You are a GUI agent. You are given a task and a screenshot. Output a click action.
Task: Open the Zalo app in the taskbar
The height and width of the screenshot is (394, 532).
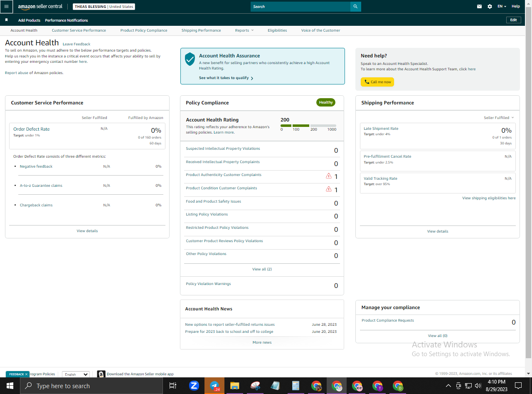pos(194,386)
